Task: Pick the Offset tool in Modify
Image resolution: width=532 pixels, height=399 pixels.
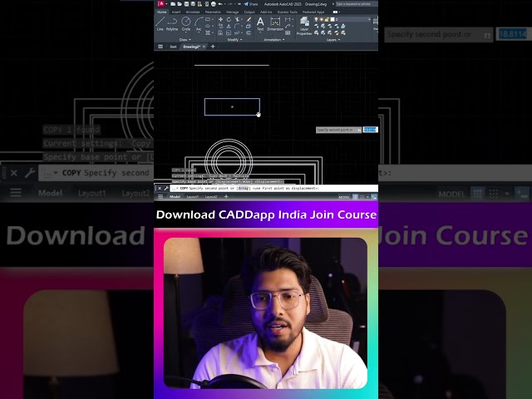Action: tap(249, 32)
